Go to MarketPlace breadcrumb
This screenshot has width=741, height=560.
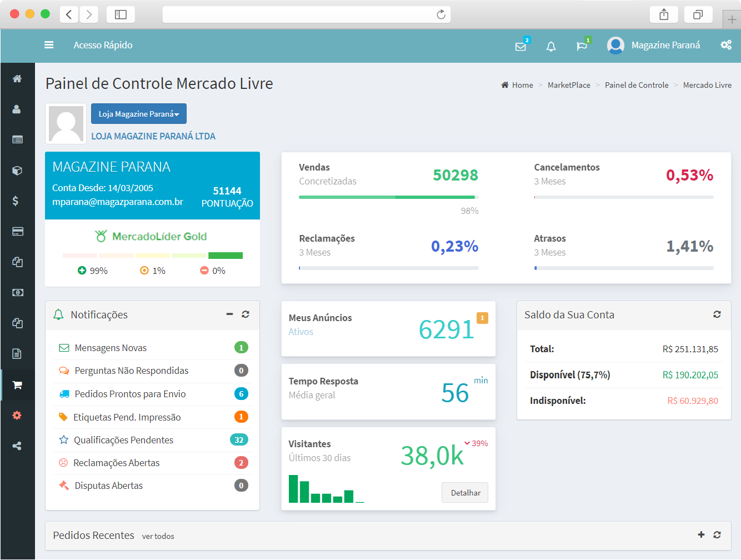coord(569,85)
